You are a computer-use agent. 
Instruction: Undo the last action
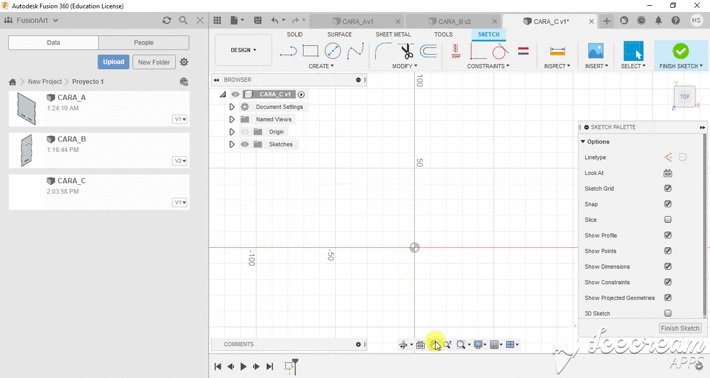(275, 20)
